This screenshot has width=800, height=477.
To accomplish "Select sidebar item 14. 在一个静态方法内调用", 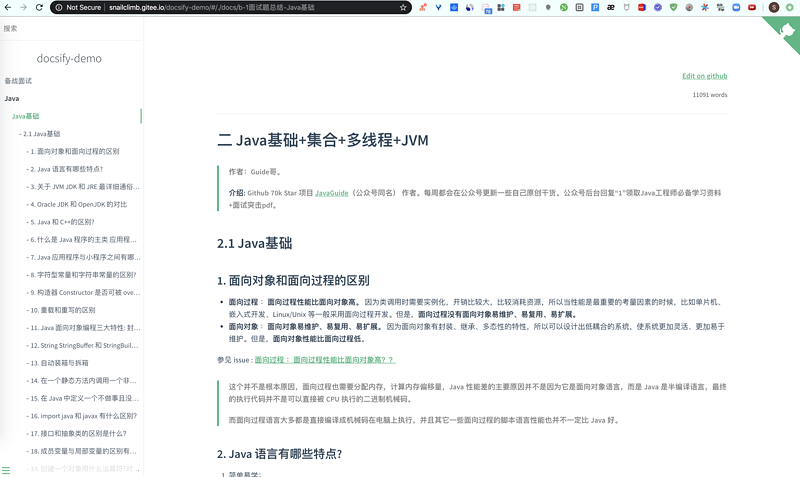I will pos(83,381).
